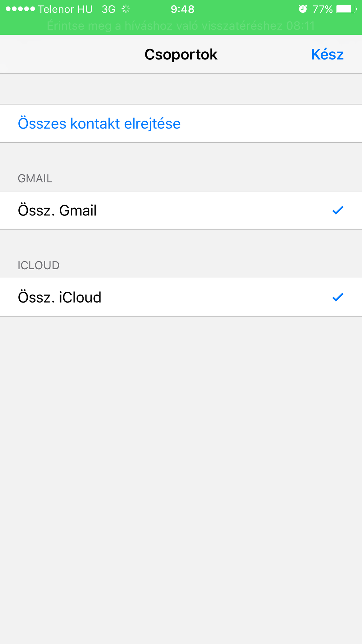The width and height of the screenshot is (362, 644).
Task: Tap the signal strength dots indicator
Action: [x=21, y=9]
